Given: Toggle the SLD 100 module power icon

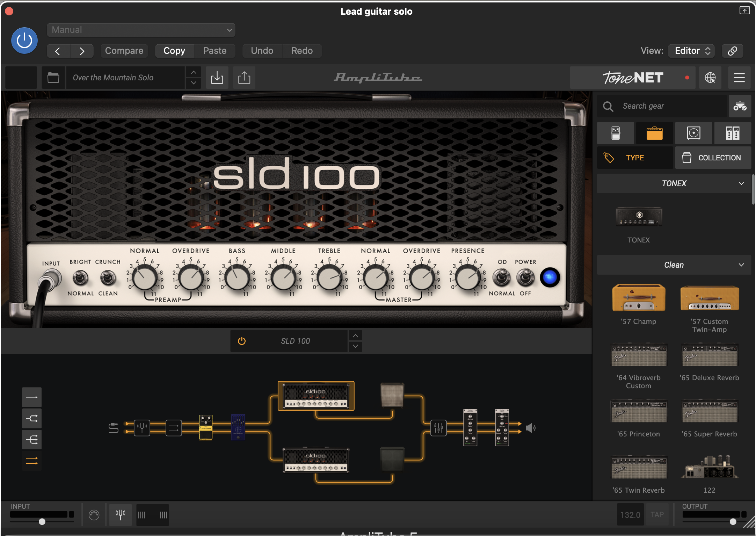Looking at the screenshot, I should (242, 341).
